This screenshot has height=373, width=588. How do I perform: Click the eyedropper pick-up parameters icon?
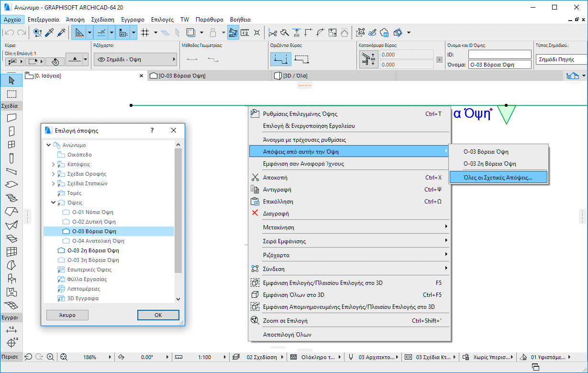pos(49,33)
